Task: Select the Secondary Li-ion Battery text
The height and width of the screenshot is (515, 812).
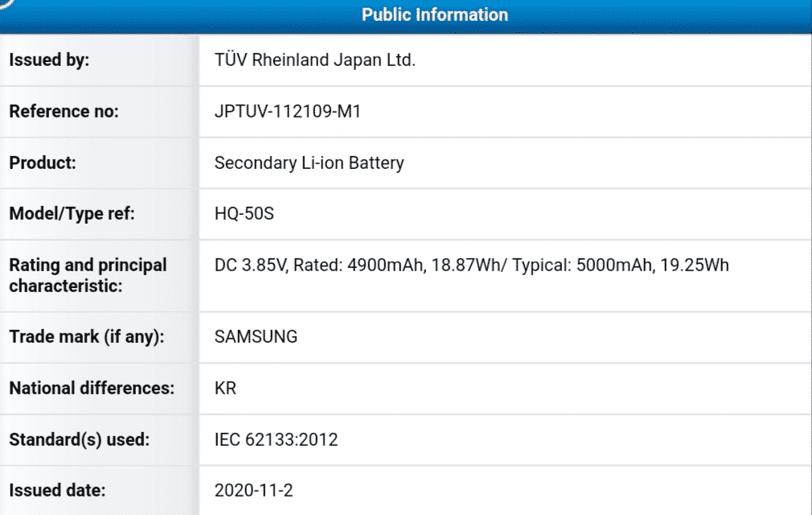Action: coord(309,163)
